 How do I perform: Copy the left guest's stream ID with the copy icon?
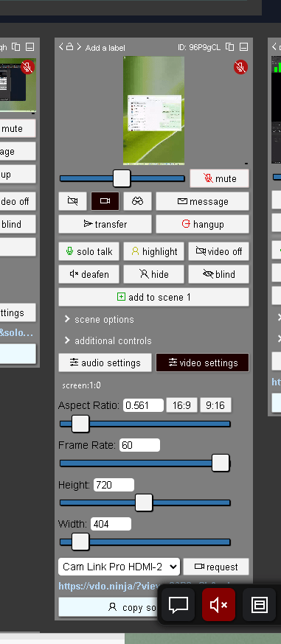[x=16, y=47]
